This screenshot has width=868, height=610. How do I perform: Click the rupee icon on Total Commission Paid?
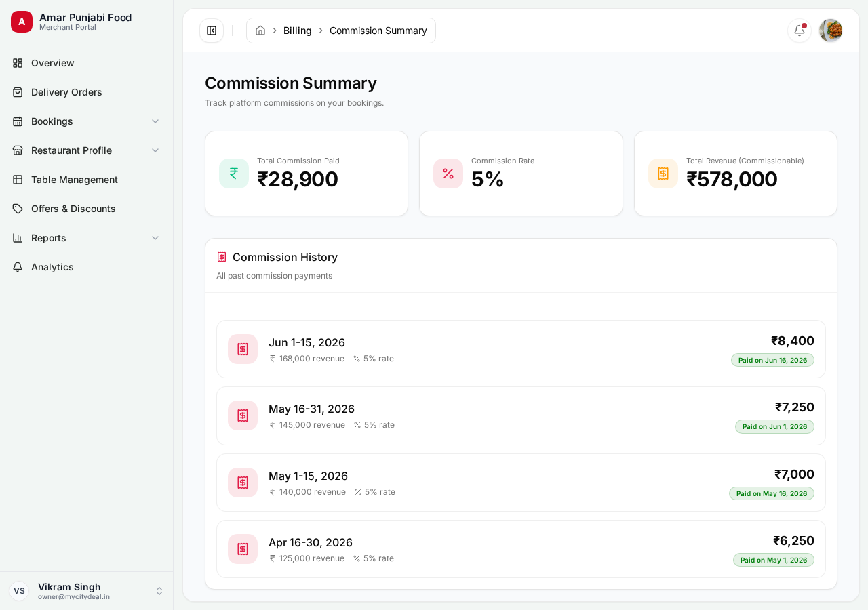pos(234,174)
